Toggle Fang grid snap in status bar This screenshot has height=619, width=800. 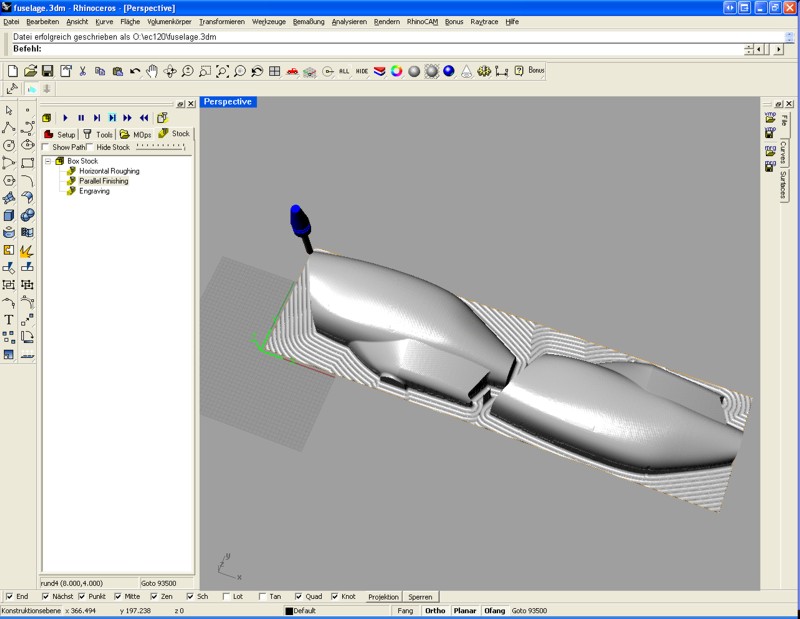[405, 611]
